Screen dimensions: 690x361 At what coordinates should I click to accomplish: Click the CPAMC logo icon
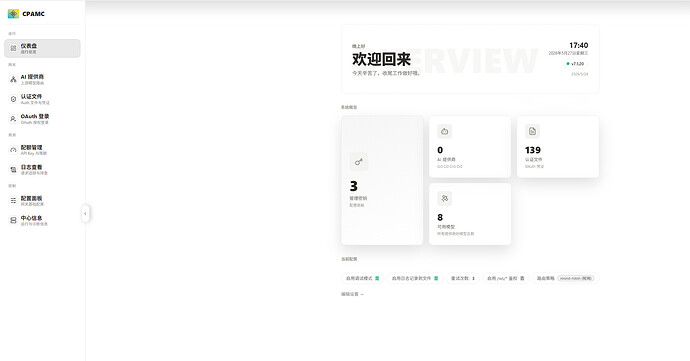13,14
